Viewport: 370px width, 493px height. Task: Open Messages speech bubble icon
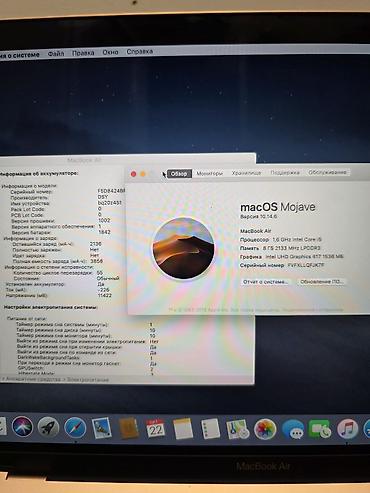pyautogui.click(x=293, y=430)
